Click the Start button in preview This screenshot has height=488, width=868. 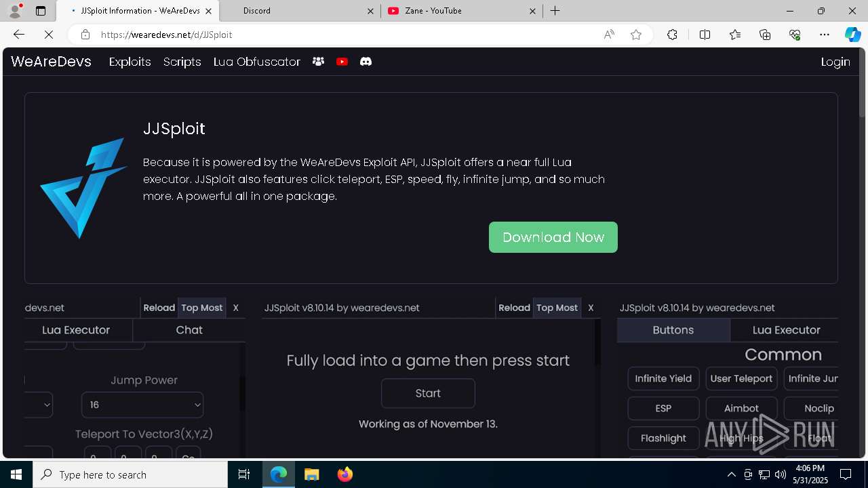428,393
